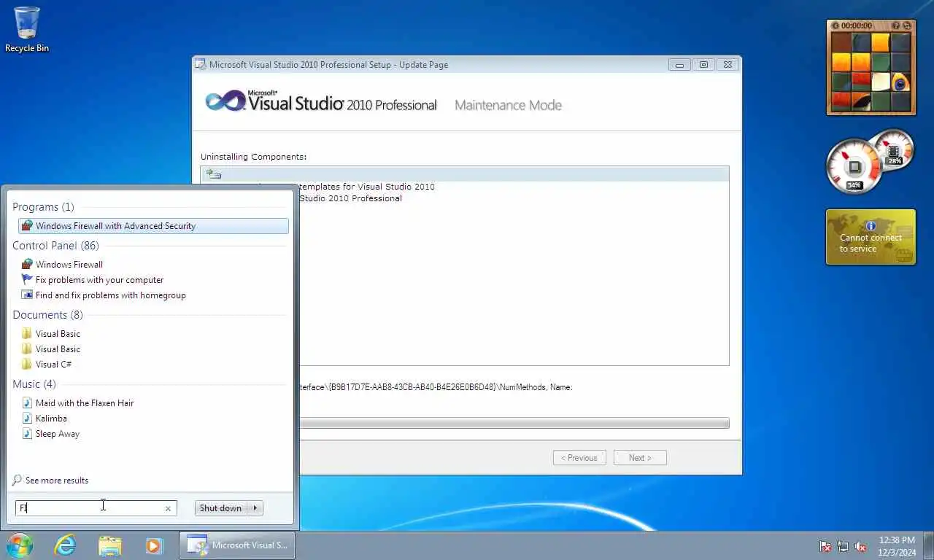Click the Cannot connect to service gadget
The height and width of the screenshot is (560, 934).
(871, 237)
